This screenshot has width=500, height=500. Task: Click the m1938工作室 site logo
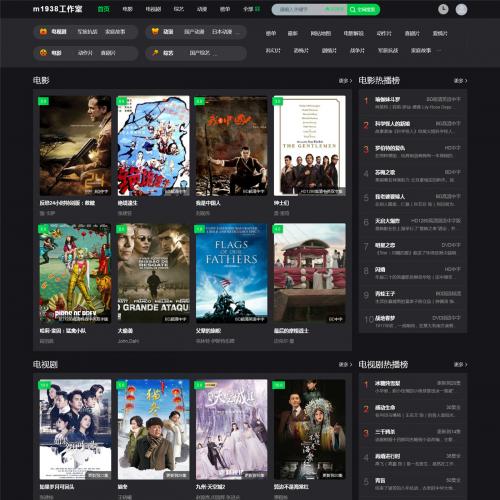(x=57, y=9)
